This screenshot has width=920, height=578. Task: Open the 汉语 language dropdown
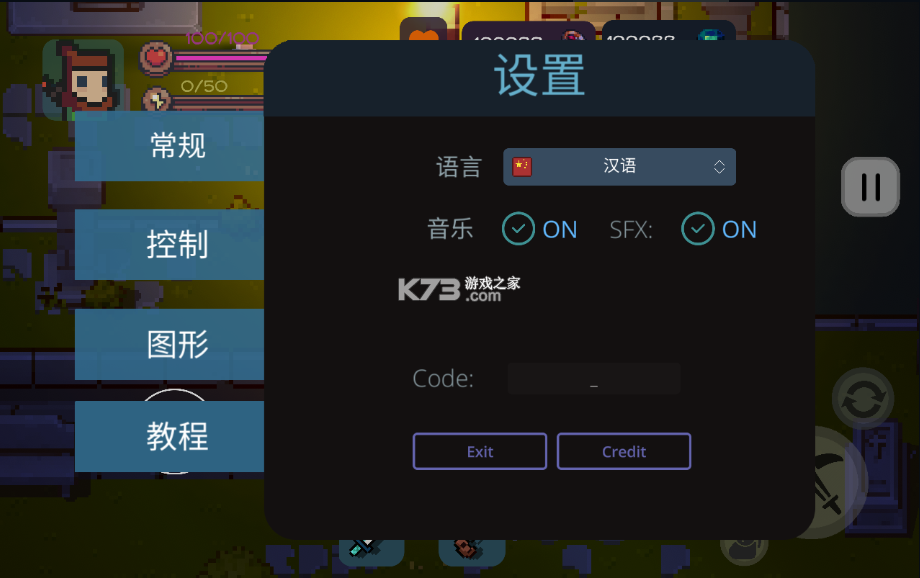click(x=619, y=167)
